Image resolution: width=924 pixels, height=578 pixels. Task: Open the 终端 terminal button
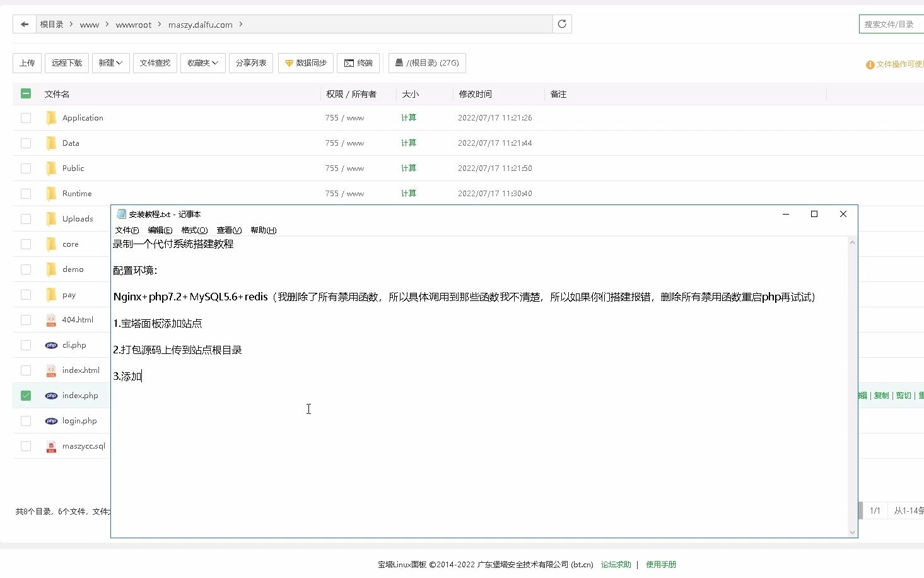tap(358, 63)
